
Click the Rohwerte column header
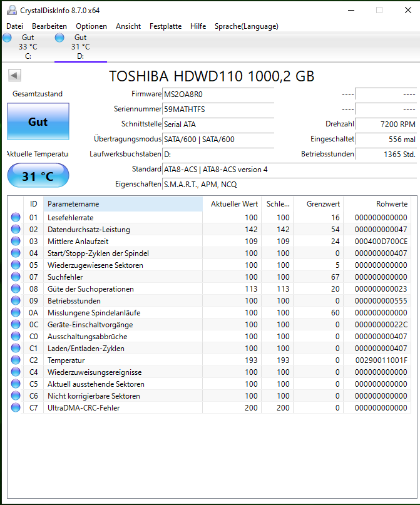point(377,204)
